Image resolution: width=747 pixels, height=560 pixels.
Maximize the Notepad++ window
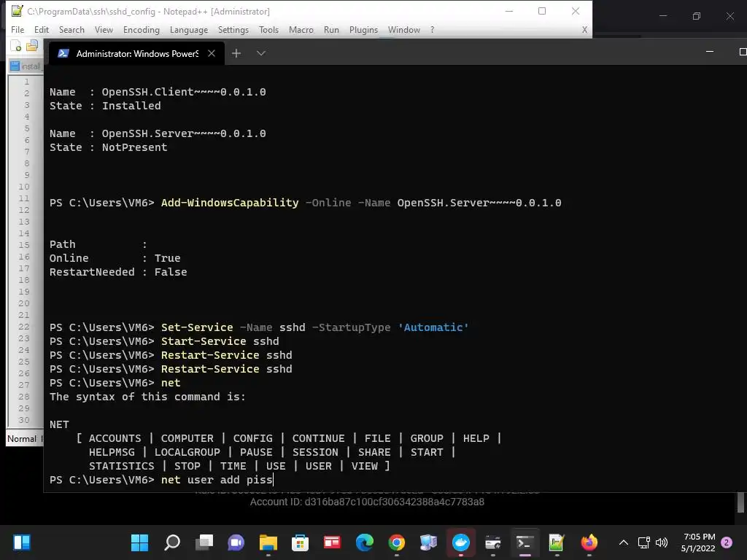pos(542,11)
